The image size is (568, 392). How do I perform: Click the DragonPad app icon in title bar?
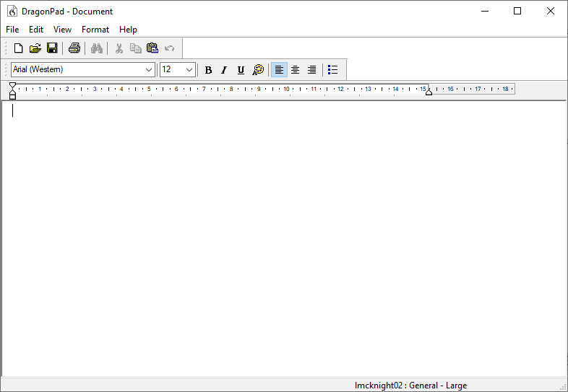click(x=12, y=12)
